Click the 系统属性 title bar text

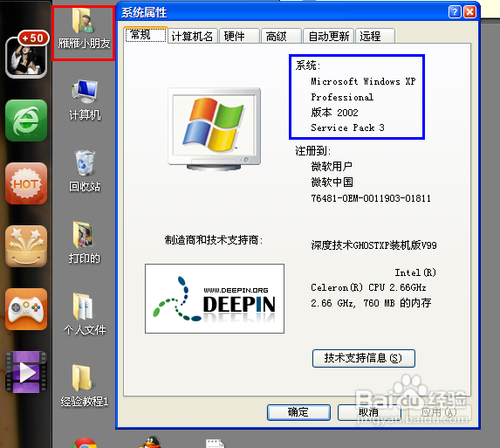[144, 13]
